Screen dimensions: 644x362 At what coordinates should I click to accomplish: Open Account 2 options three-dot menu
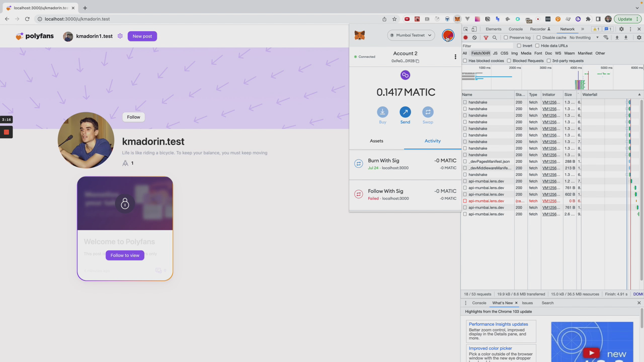[x=455, y=57]
